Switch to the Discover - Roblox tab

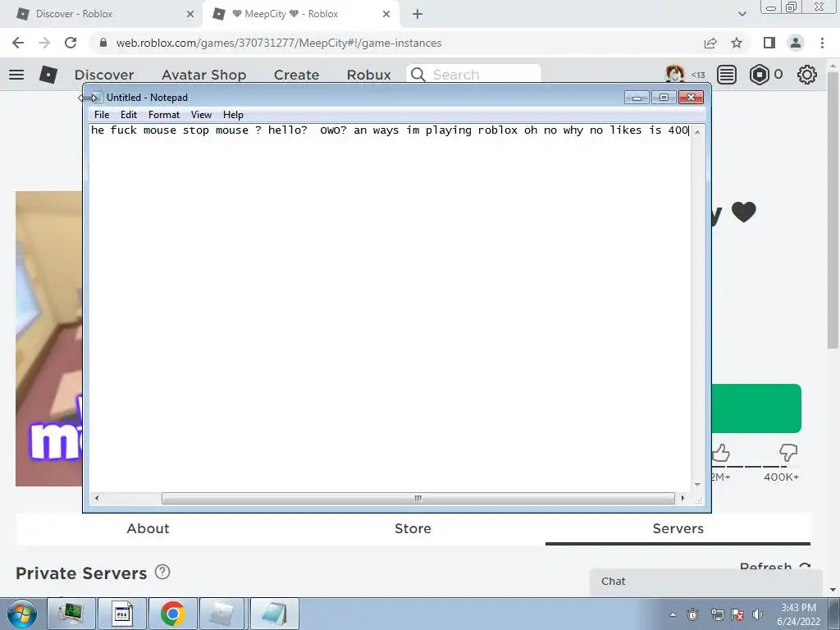click(x=102, y=15)
